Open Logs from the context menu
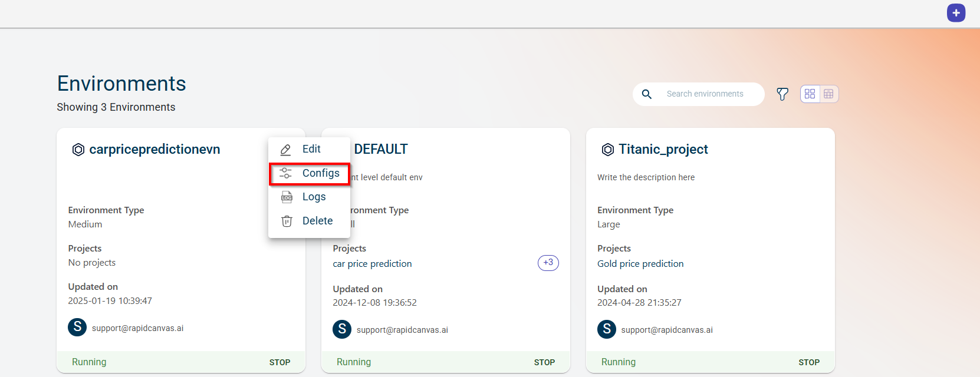This screenshot has width=980, height=377. [314, 197]
